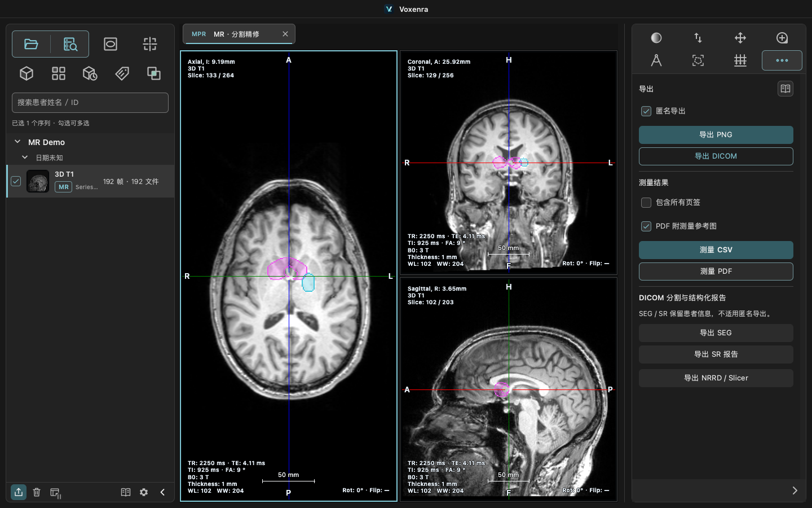Select the compass measurement tool
812x508 pixels.
point(656,60)
